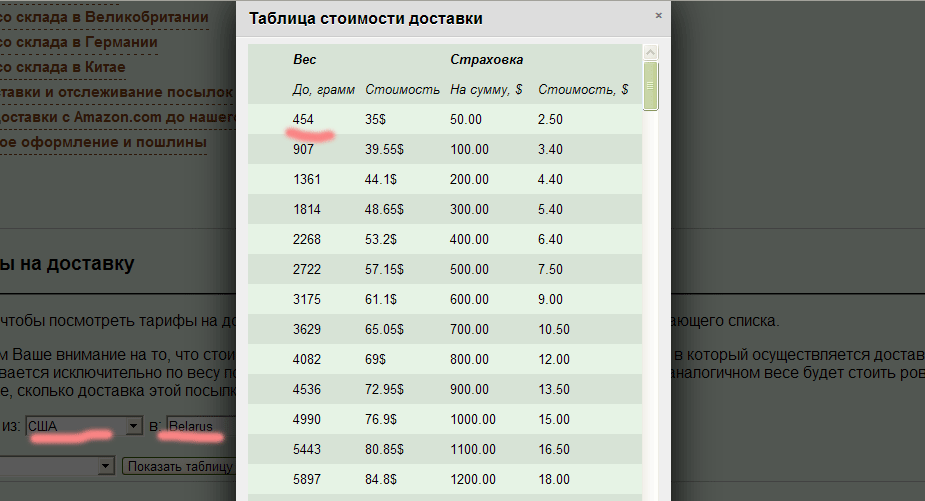Select the 39.55$ shipping cost cell
Screen dimensions: 925x501
pyautogui.click(x=385, y=149)
